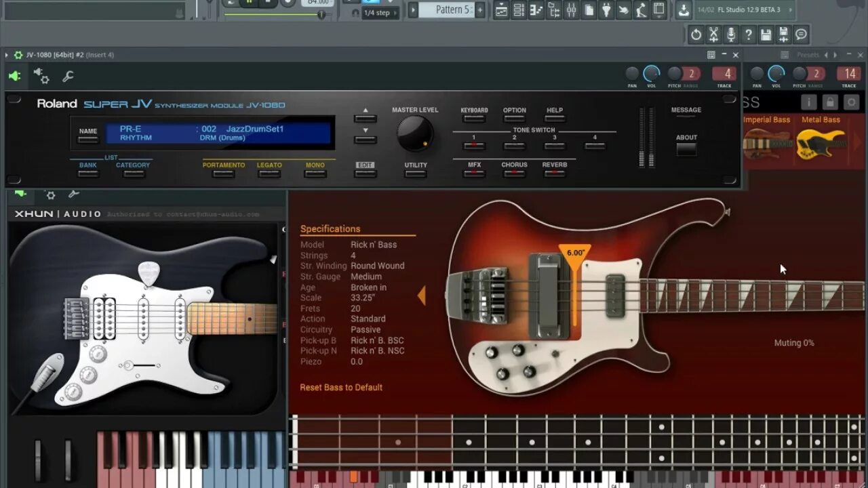868x488 pixels.
Task: Click the wrench icon in the JV-1080 window
Action: [x=67, y=77]
